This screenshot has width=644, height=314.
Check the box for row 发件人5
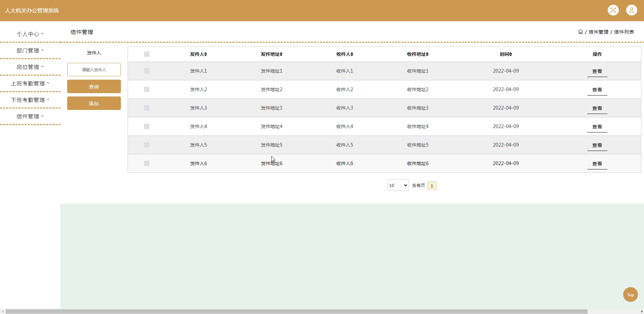pos(147,145)
